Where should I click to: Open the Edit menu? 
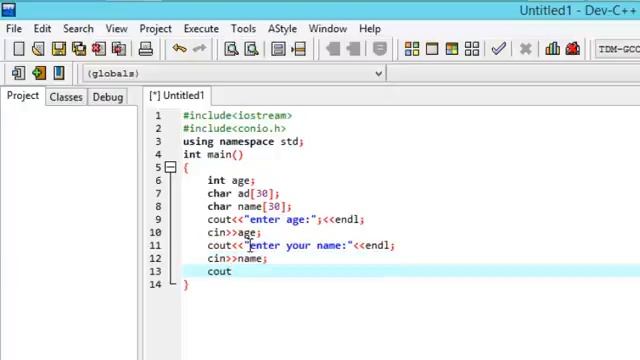42,29
